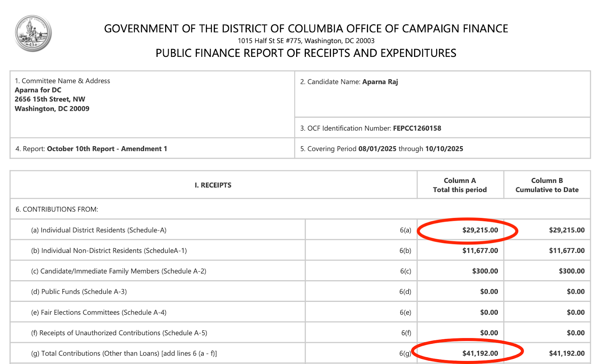Click the OCF Identification Number FEPCC1260158

pyautogui.click(x=417, y=128)
